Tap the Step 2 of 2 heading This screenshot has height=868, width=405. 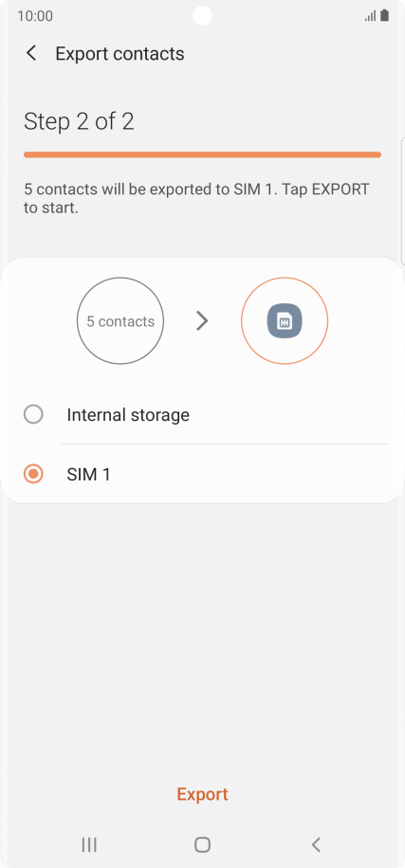point(79,121)
